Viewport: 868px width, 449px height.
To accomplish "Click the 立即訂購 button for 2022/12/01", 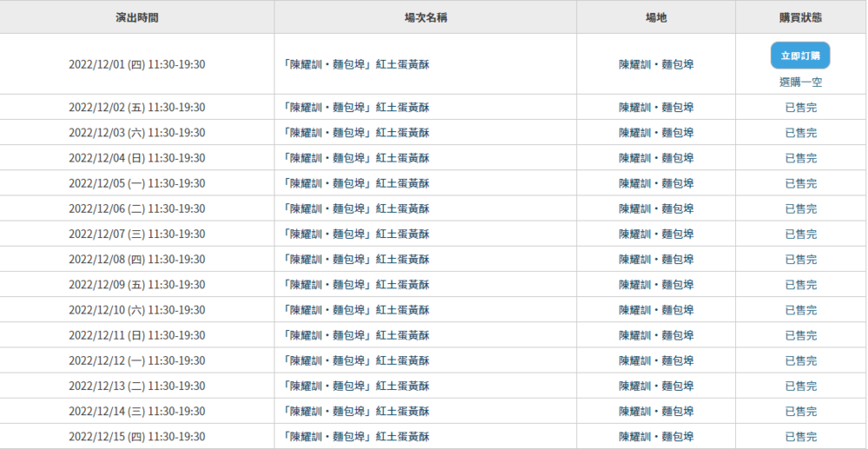I will 799,56.
